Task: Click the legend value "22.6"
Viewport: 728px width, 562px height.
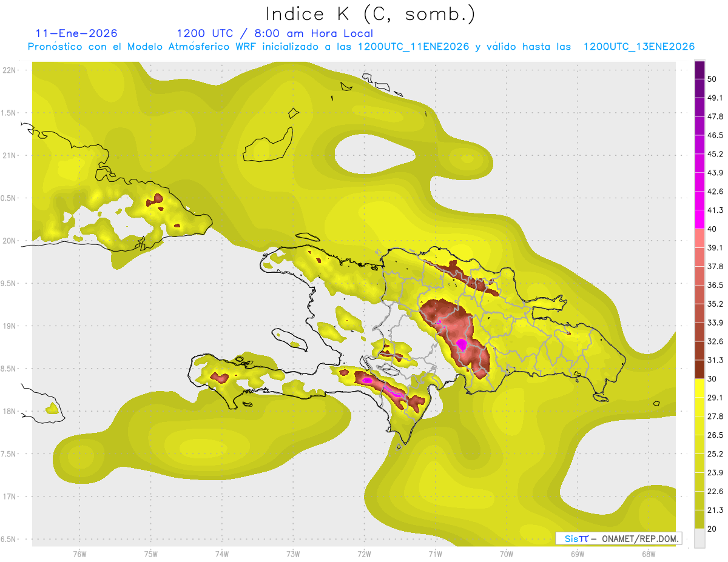Action: pyautogui.click(x=715, y=492)
